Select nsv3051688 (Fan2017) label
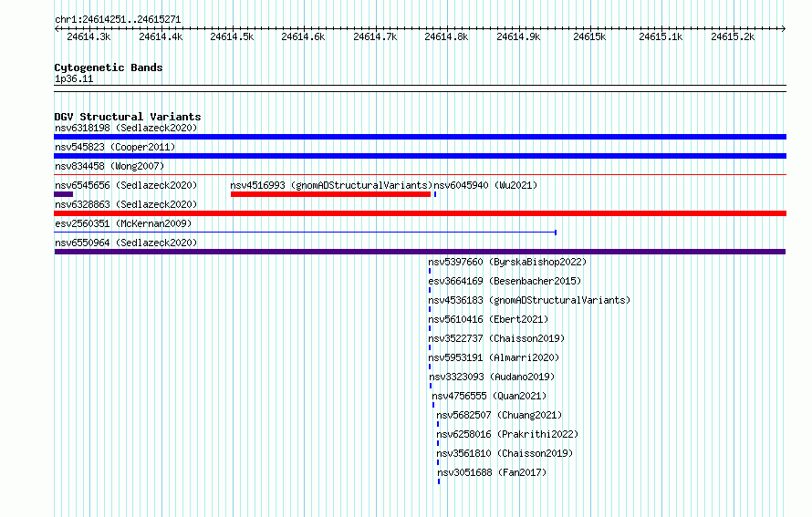The image size is (812, 517). (x=492, y=472)
